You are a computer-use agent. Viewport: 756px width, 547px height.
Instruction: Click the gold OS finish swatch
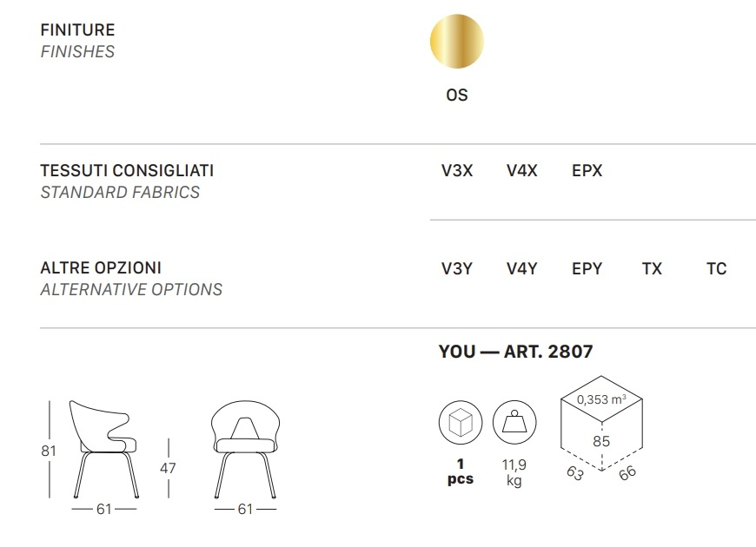(x=456, y=41)
